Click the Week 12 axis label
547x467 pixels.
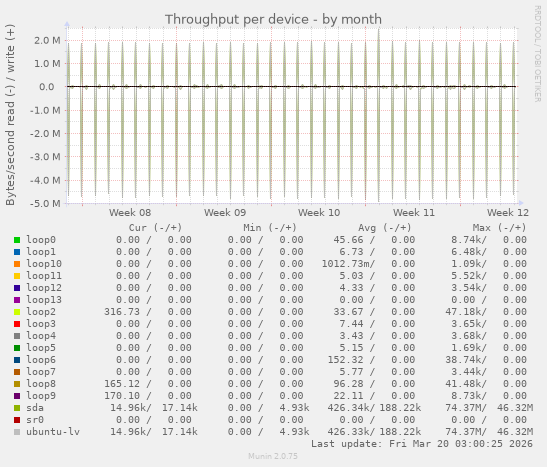508,213
